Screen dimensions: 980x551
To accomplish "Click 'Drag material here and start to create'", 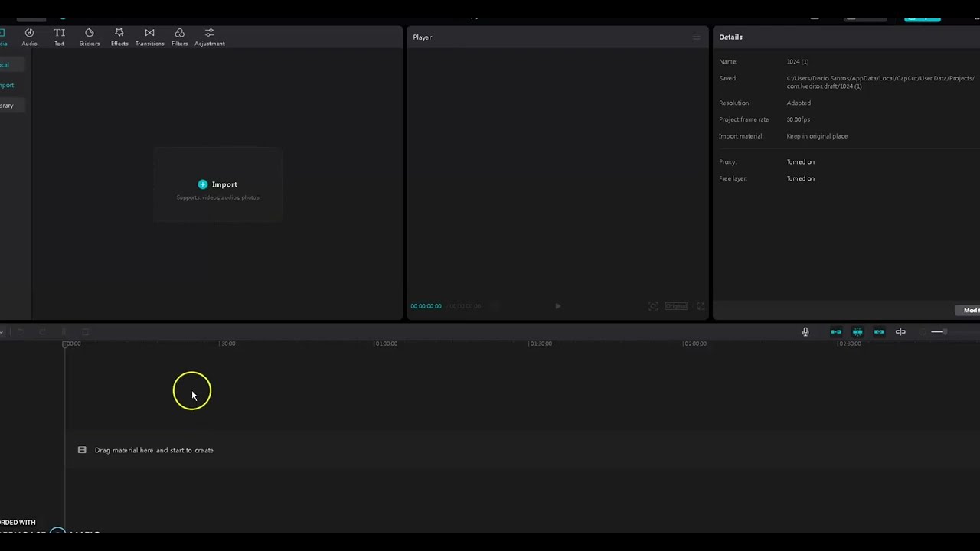I will [154, 450].
